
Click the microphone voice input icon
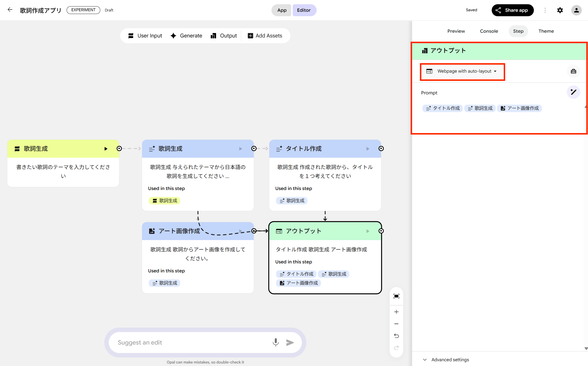pos(276,342)
